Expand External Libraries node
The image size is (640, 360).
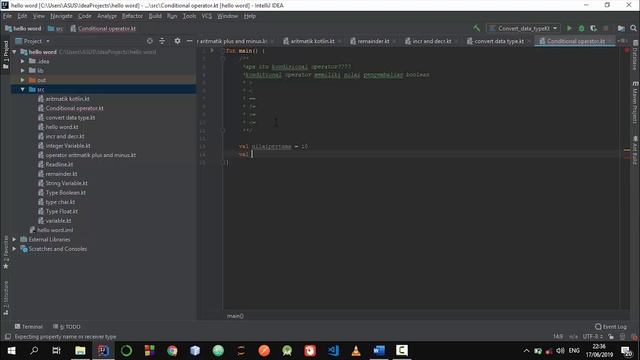coord(15,239)
